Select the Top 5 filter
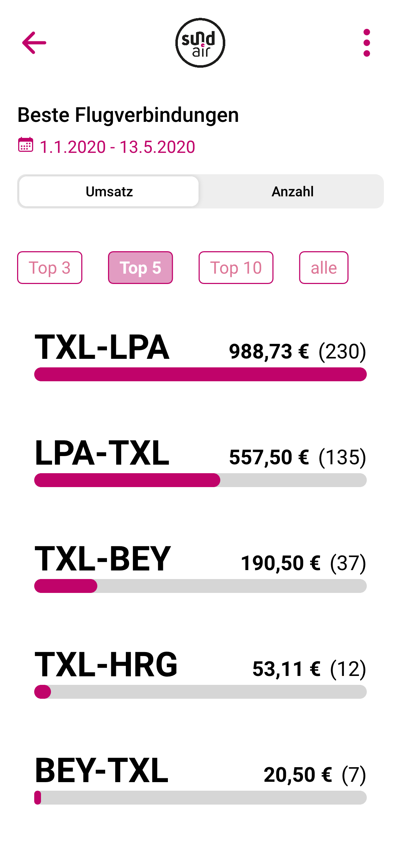This screenshot has height=868, width=401. [x=140, y=268]
